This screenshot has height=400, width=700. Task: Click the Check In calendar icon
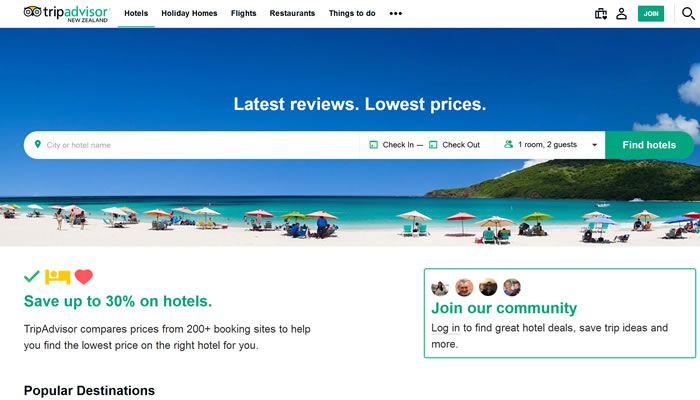pos(374,145)
